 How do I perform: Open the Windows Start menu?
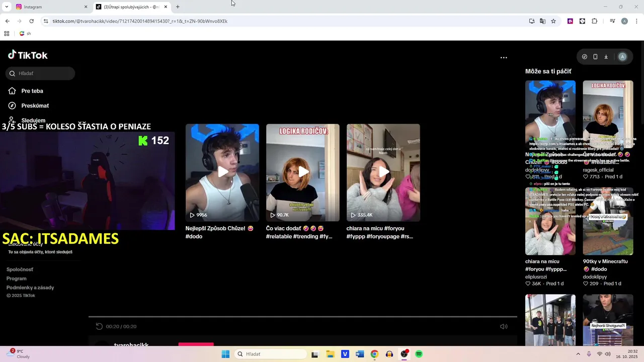[x=225, y=354]
